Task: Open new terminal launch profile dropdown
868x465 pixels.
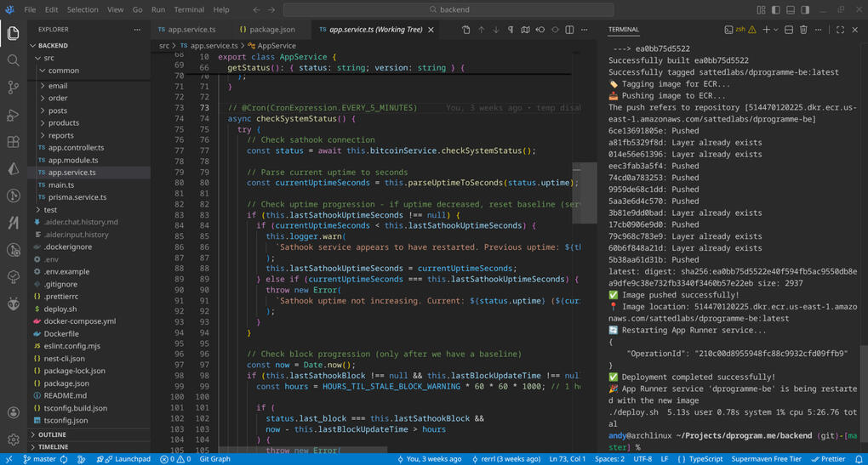Action: (x=776, y=30)
